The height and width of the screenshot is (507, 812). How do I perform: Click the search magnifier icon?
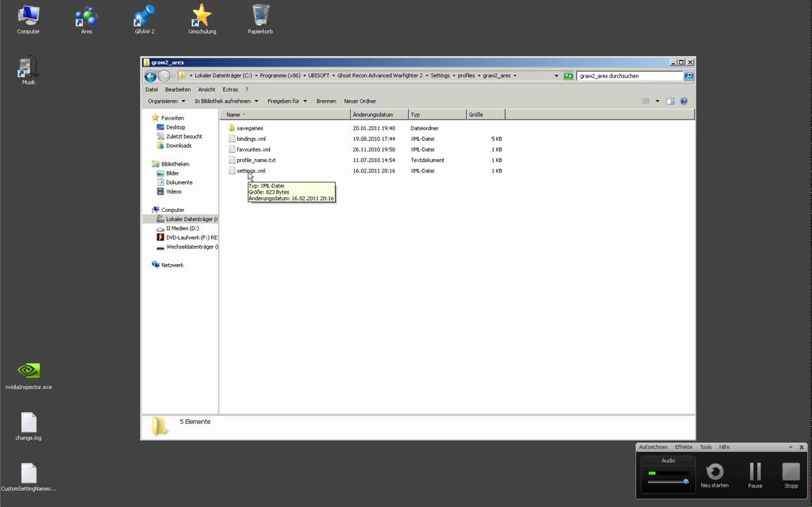688,76
